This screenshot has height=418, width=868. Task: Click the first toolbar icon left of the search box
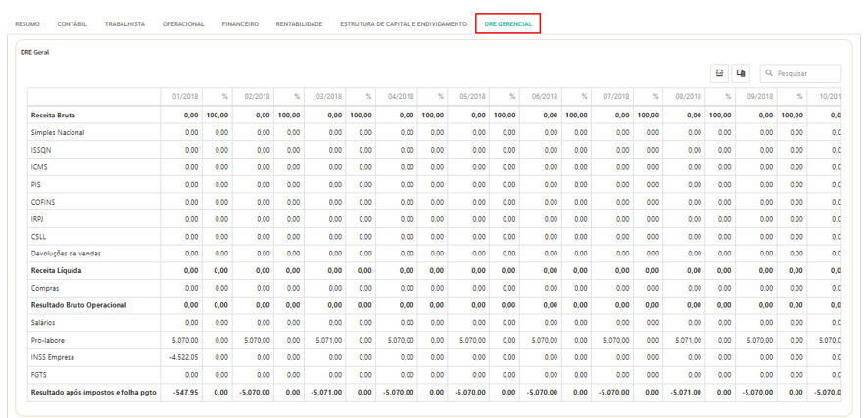click(719, 73)
